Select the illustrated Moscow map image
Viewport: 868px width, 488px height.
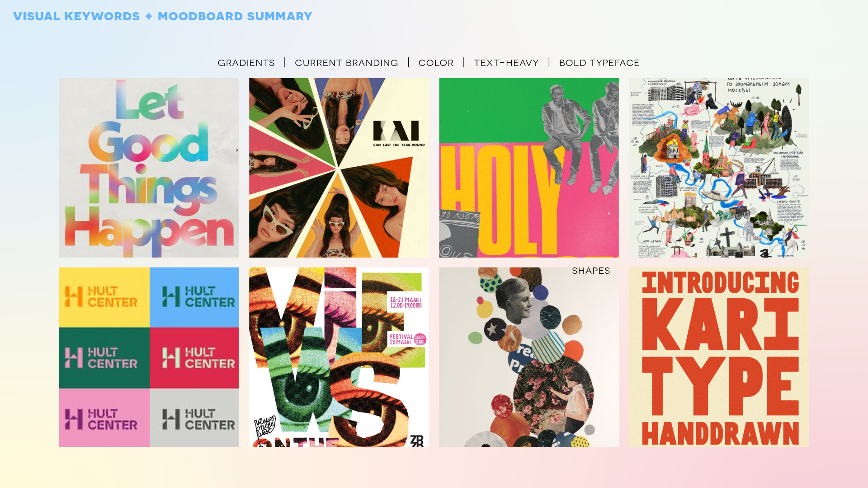(719, 168)
